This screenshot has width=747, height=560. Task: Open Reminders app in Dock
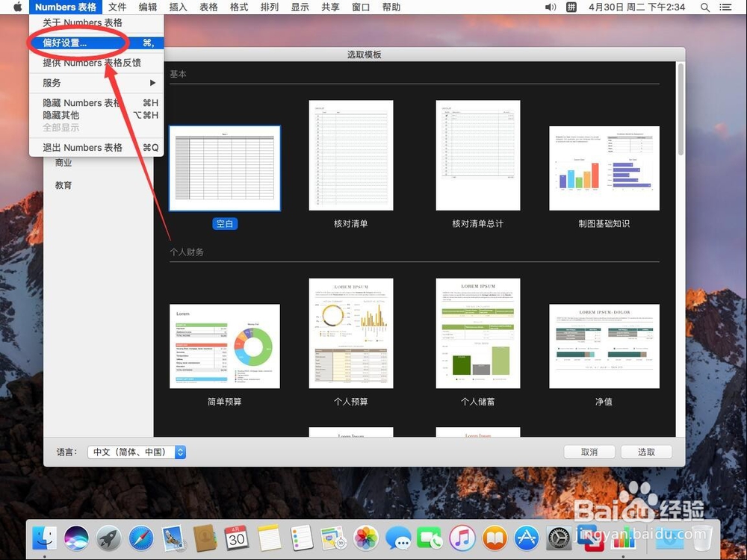(x=302, y=538)
